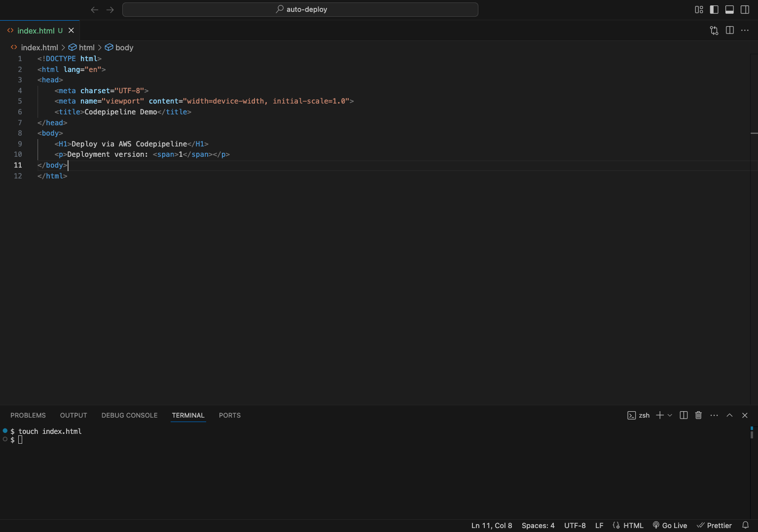This screenshot has height=532, width=758.
Task: Click the 'Prettier' status bar item
Action: click(x=714, y=526)
